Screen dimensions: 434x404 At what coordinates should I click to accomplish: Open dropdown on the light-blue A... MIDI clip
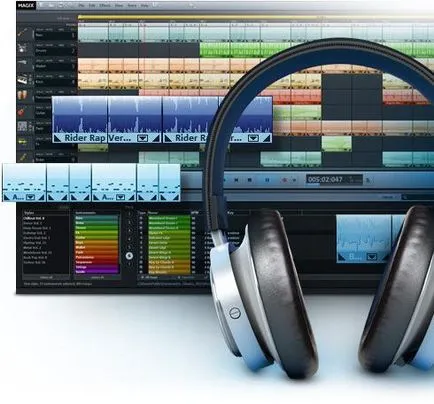31,197
